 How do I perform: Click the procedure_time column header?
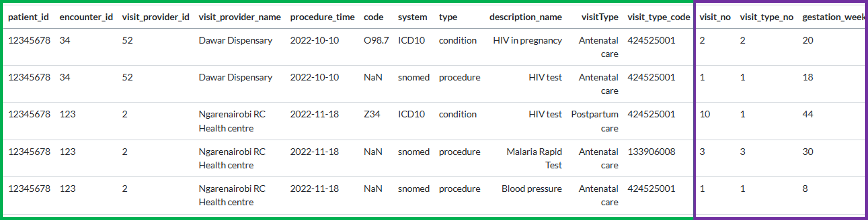322,17
